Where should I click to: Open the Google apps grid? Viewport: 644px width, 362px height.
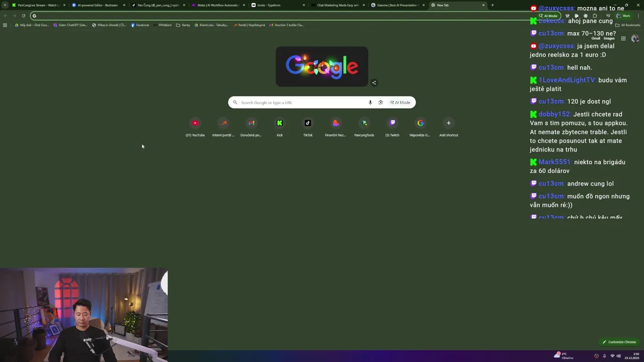pos(623,38)
